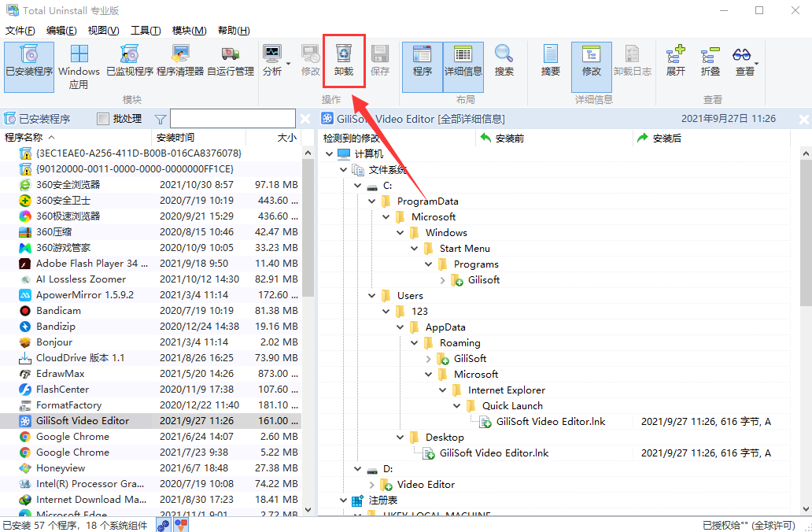The height and width of the screenshot is (532, 812).
Task: Select the Honeyview program entry
Action: pyautogui.click(x=151, y=468)
